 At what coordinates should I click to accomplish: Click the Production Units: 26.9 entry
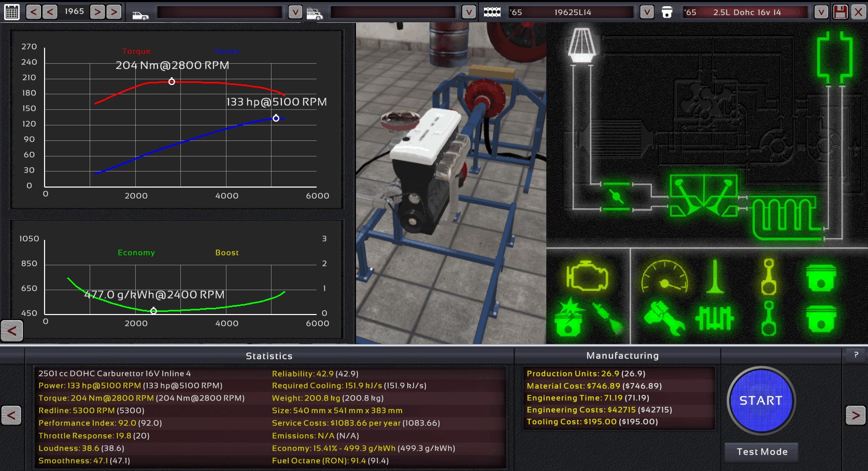pyautogui.click(x=586, y=374)
